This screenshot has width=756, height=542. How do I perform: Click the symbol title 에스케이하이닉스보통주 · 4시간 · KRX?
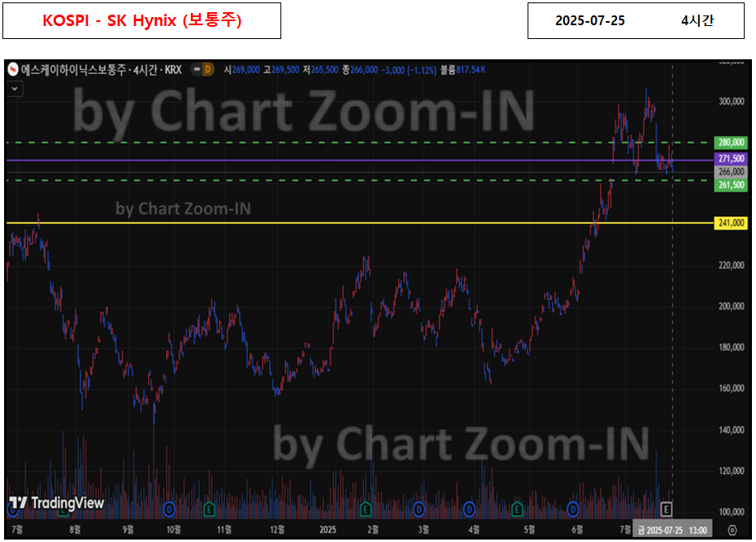(x=102, y=70)
